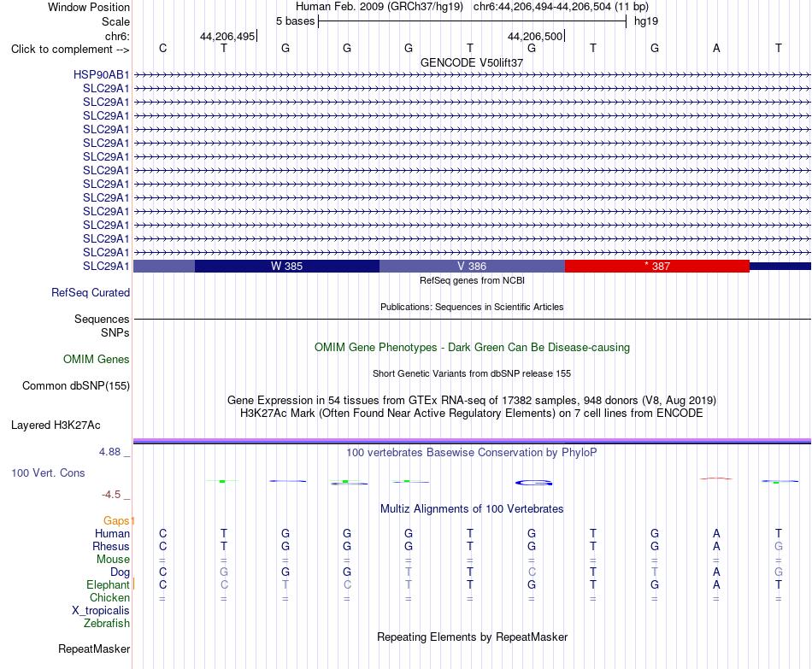Click the chr6:44,206,494-44,206,504 (11 bp) text

point(561,7)
